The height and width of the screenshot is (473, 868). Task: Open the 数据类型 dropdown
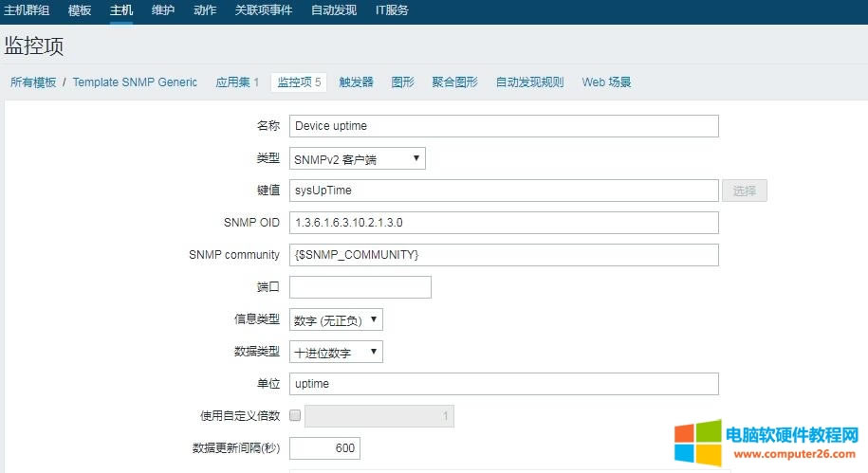(336, 352)
